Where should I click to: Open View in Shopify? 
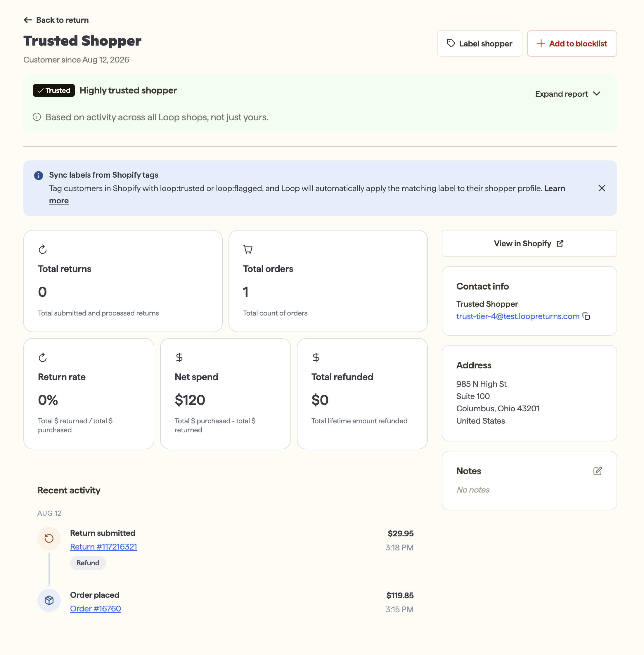pyautogui.click(x=529, y=243)
